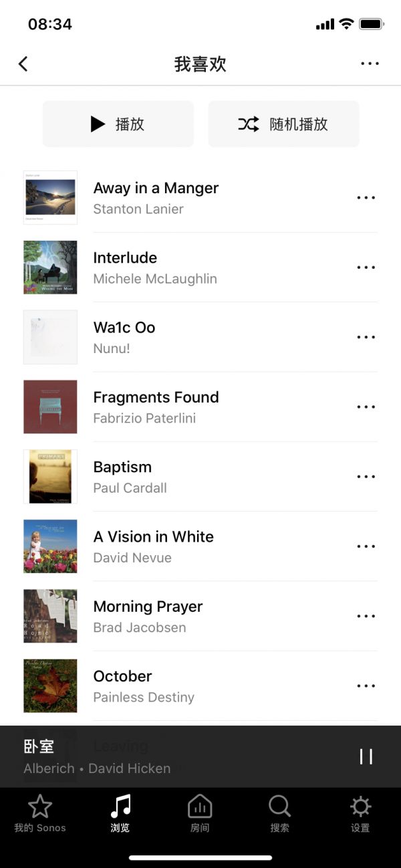Screen dimensions: 401x868
Task: Select A Vision in White album cover
Action: (50, 546)
